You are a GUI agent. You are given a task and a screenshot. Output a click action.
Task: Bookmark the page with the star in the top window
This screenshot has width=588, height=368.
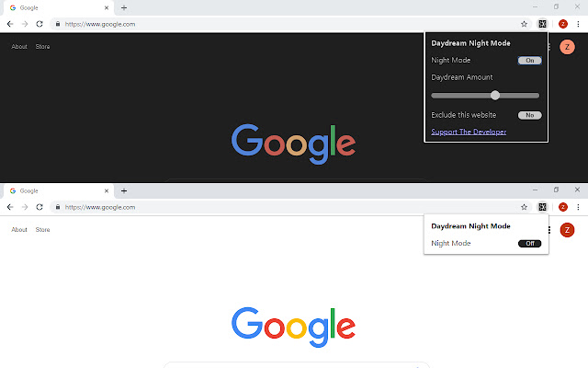[524, 24]
